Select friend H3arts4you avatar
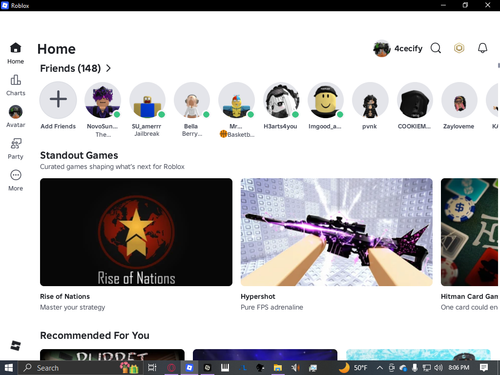Screen dimensions: 500x375 (281, 100)
